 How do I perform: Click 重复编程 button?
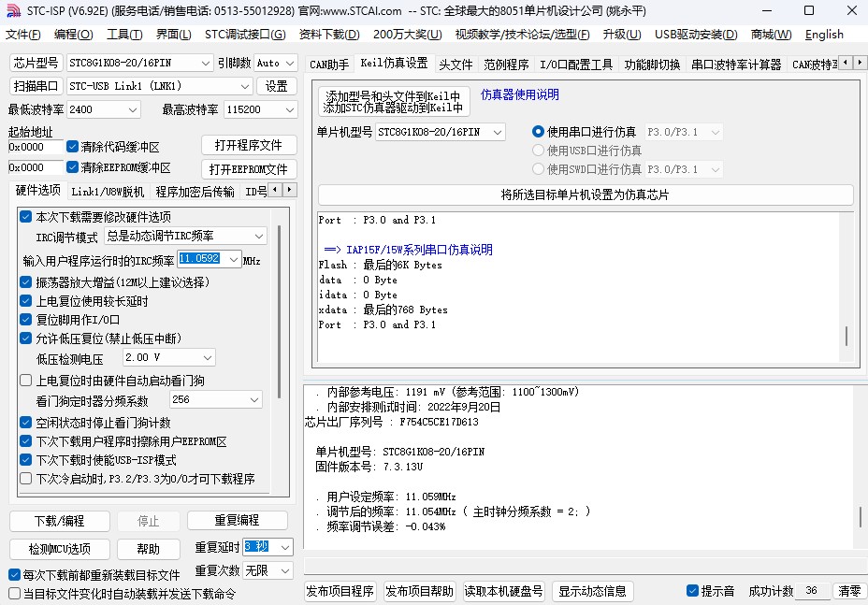(x=237, y=520)
